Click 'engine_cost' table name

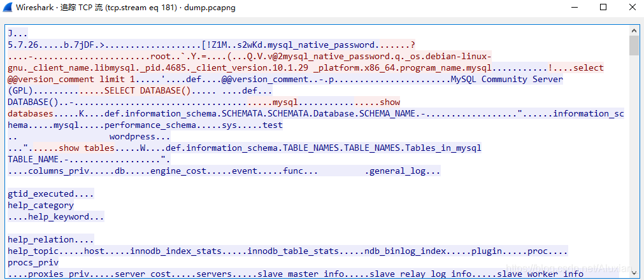(178, 171)
